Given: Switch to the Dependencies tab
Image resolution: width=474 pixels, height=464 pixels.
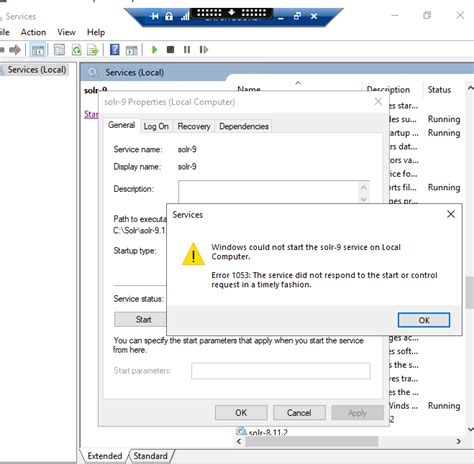Looking at the screenshot, I should coord(244,126).
